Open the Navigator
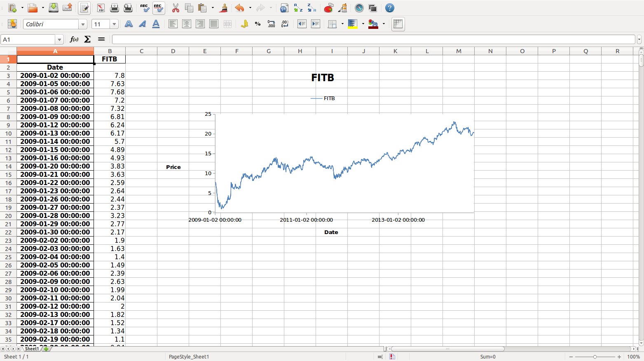The image size is (644, 361). pyautogui.click(x=359, y=8)
